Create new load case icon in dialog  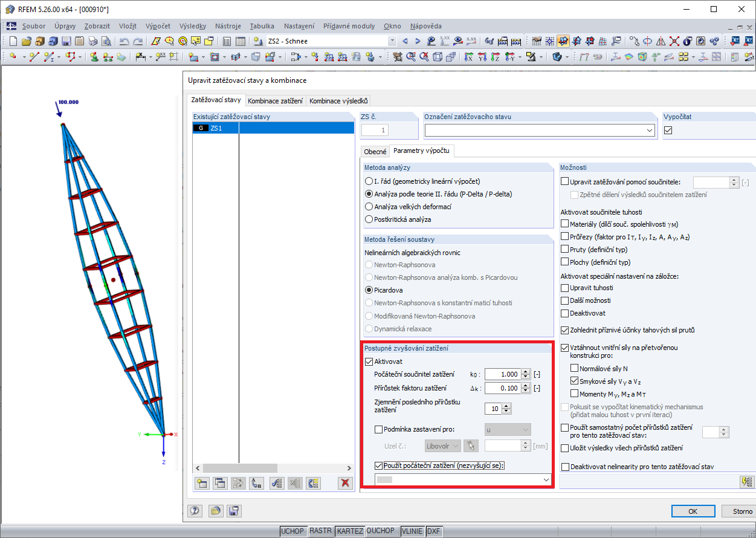[202, 482]
